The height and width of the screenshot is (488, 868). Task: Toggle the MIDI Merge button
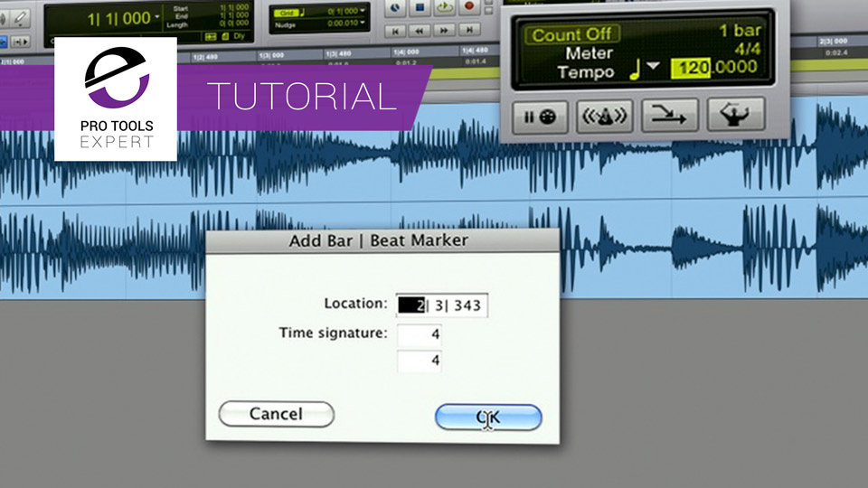click(x=669, y=115)
